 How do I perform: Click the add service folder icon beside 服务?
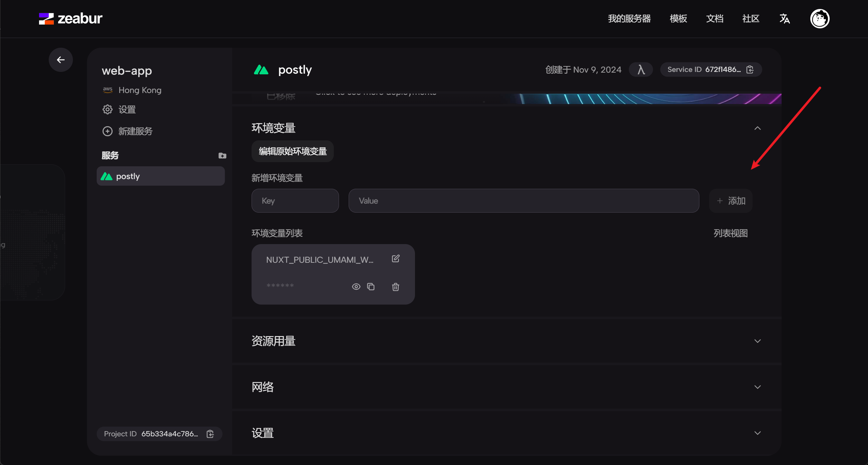(x=222, y=156)
